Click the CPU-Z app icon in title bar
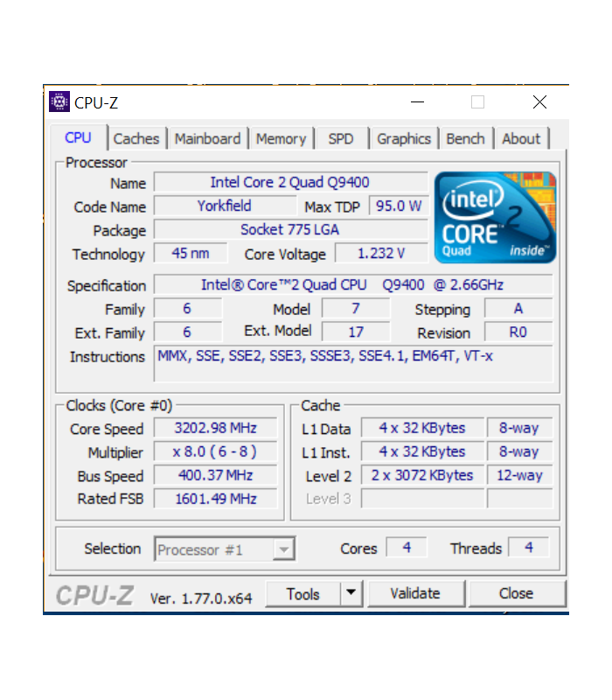The image size is (612, 700). pos(59,102)
